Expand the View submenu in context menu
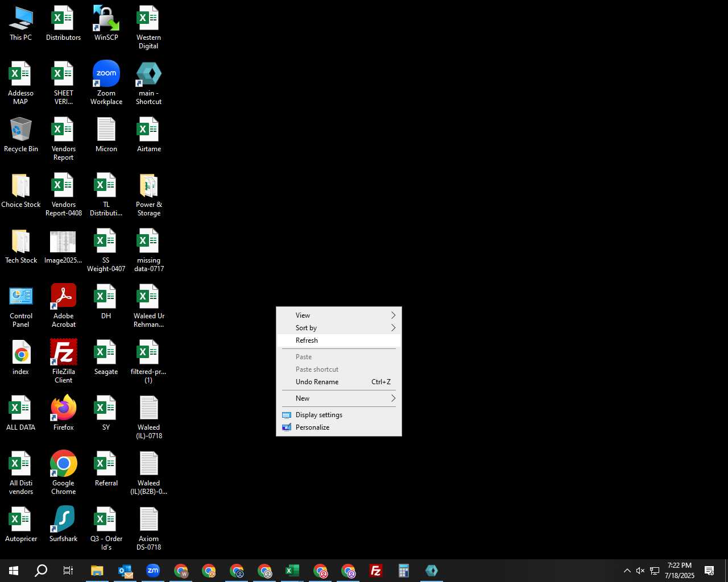 click(x=339, y=315)
